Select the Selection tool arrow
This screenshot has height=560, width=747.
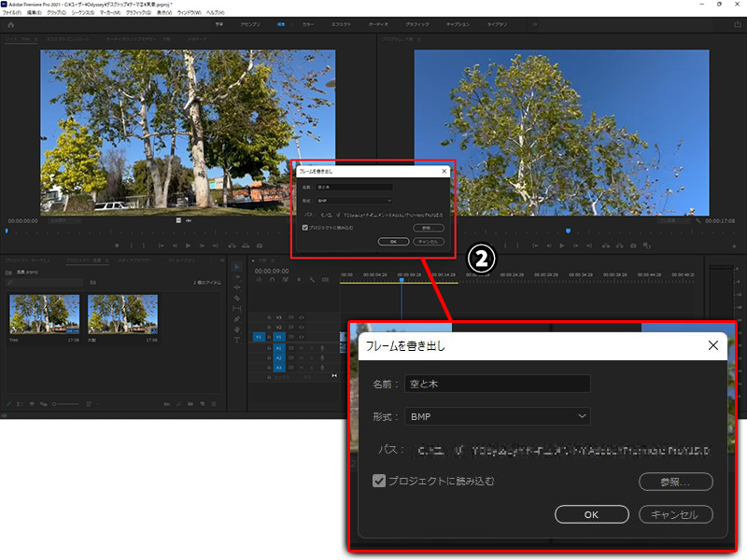[236, 267]
